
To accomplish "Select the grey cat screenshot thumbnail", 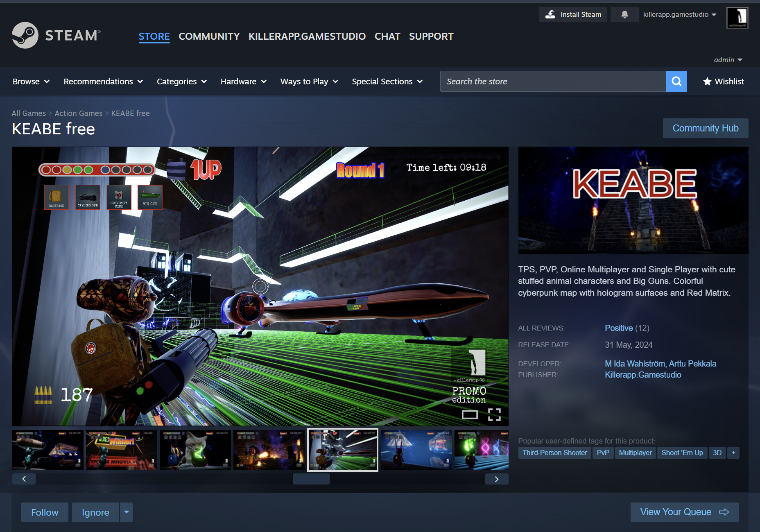I will (x=195, y=450).
